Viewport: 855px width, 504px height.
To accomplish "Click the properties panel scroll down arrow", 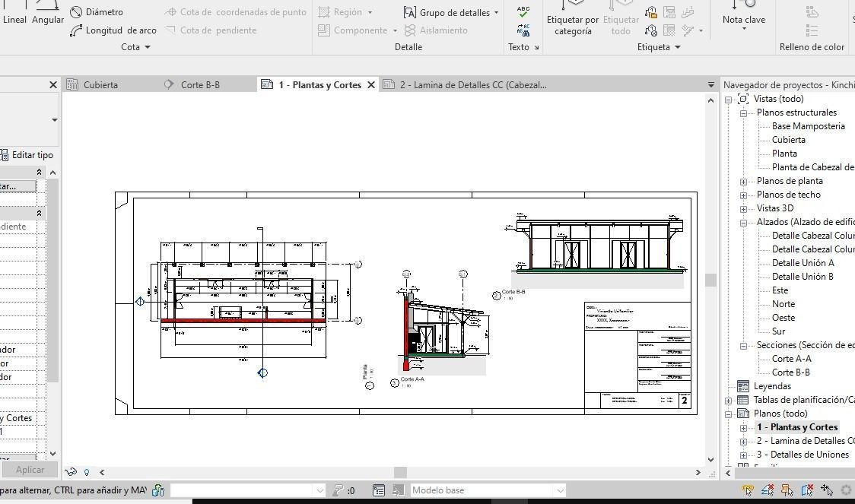I will [x=53, y=454].
